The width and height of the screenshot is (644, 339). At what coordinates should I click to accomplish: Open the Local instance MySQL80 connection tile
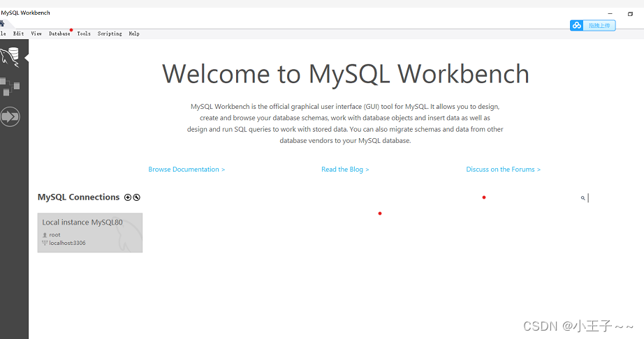point(90,233)
